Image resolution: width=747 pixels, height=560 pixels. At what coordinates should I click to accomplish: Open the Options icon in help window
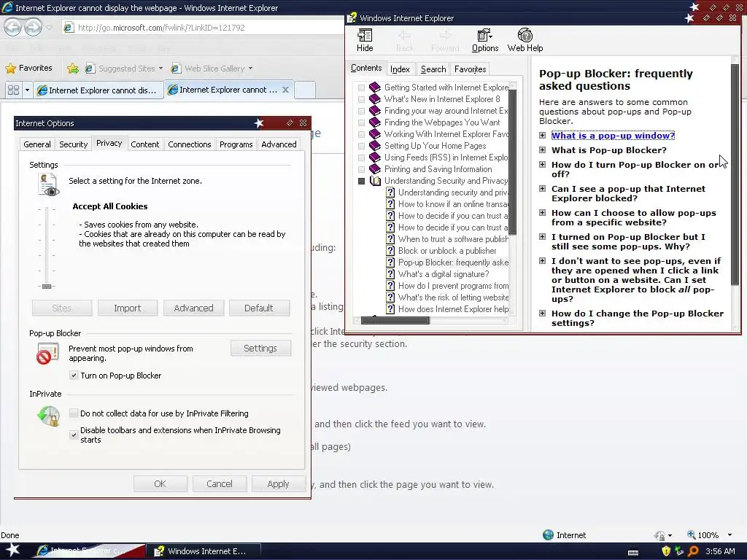tap(485, 35)
